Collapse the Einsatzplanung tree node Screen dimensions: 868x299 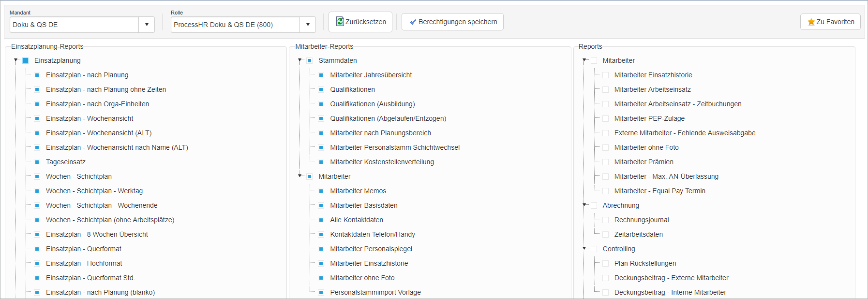tap(16, 60)
